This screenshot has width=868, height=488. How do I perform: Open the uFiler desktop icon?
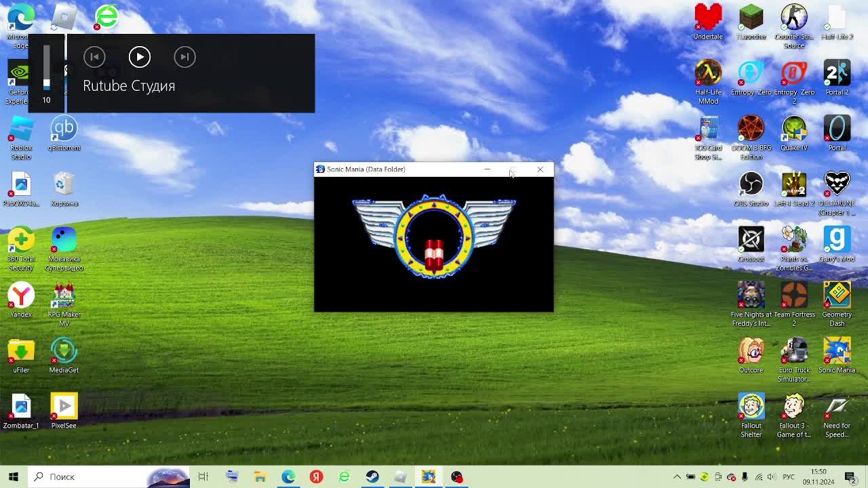[x=21, y=356]
